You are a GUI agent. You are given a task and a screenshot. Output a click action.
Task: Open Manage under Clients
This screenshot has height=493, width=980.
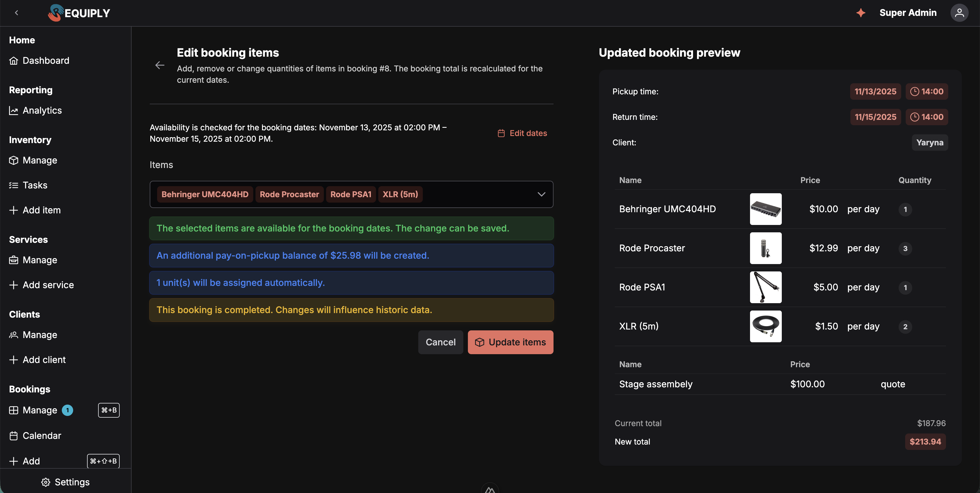tap(33, 335)
